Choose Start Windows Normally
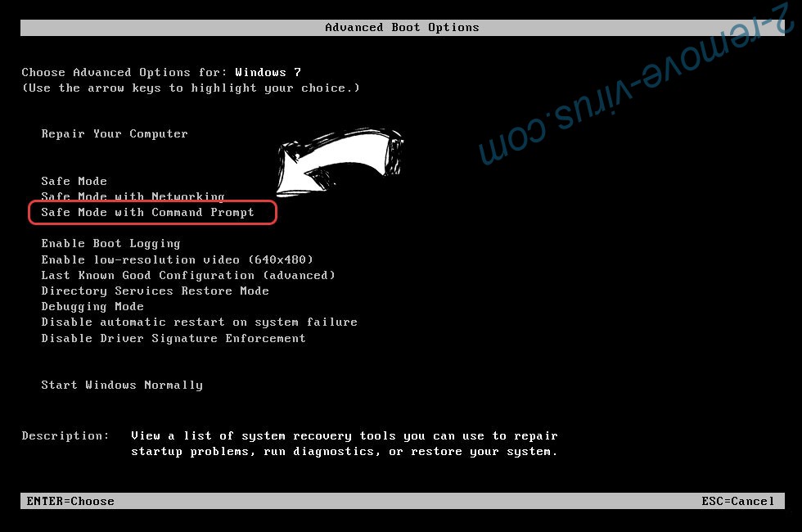The image size is (802, 532). coord(122,385)
